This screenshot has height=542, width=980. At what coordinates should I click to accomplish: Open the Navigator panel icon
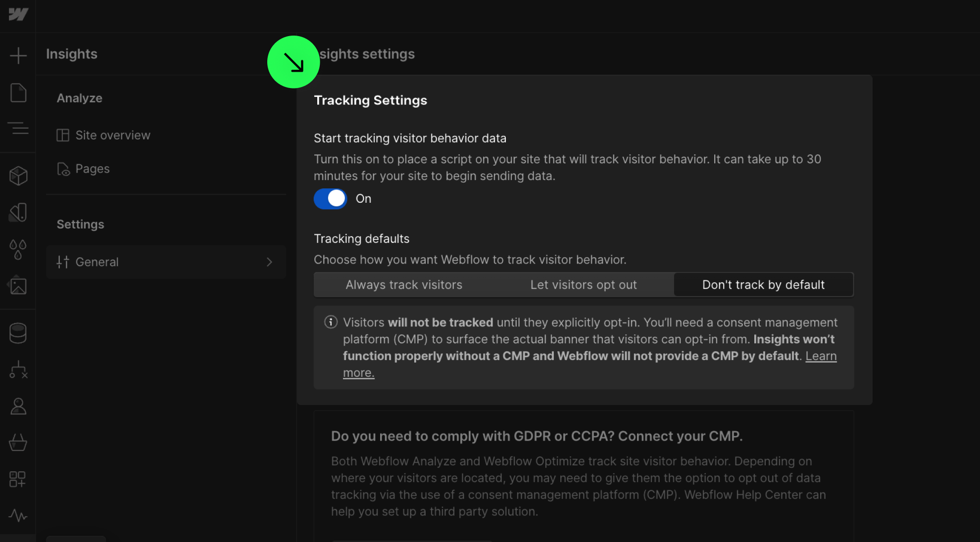pyautogui.click(x=18, y=129)
